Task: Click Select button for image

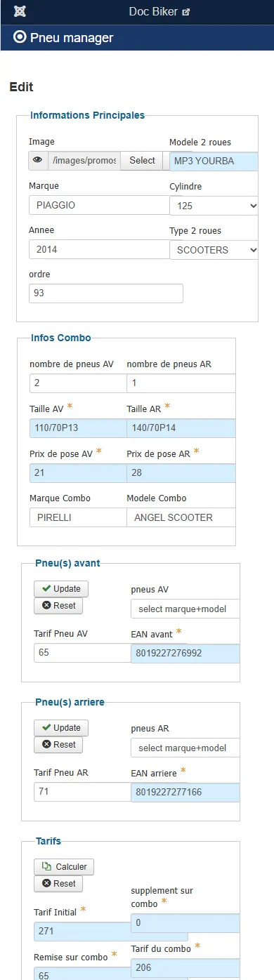Action: 142,161
